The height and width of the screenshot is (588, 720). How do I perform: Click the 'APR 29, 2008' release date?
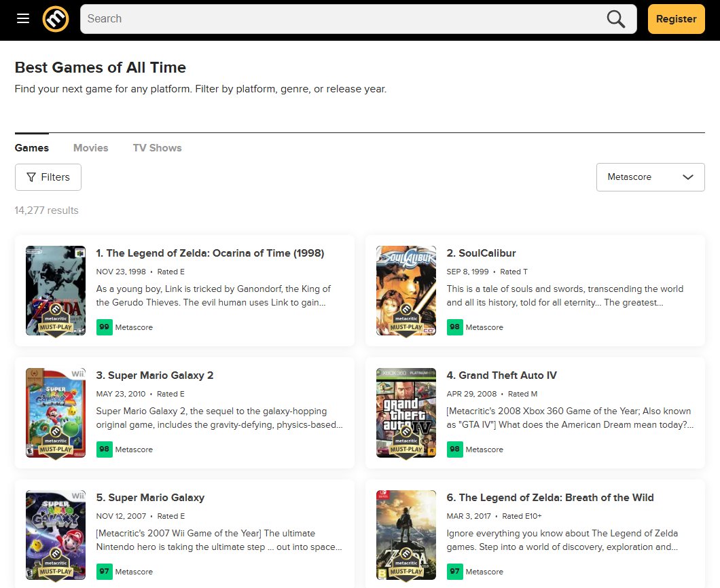click(471, 394)
